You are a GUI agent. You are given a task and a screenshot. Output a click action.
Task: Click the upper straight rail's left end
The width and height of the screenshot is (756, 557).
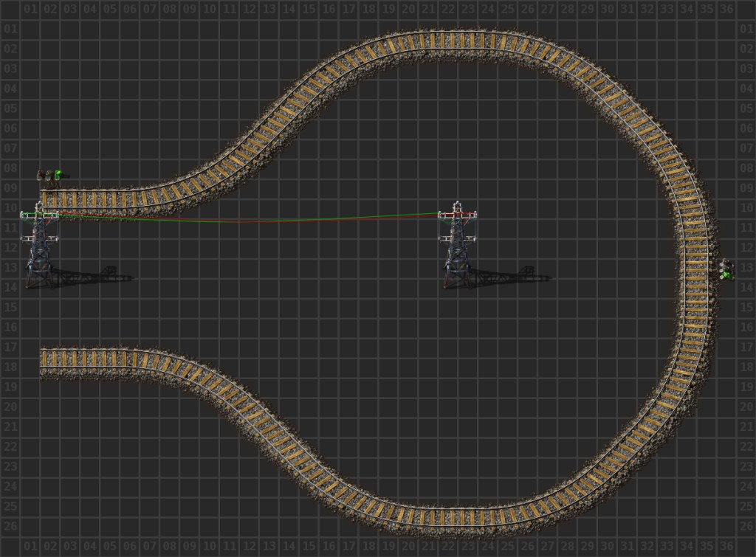pos(50,198)
